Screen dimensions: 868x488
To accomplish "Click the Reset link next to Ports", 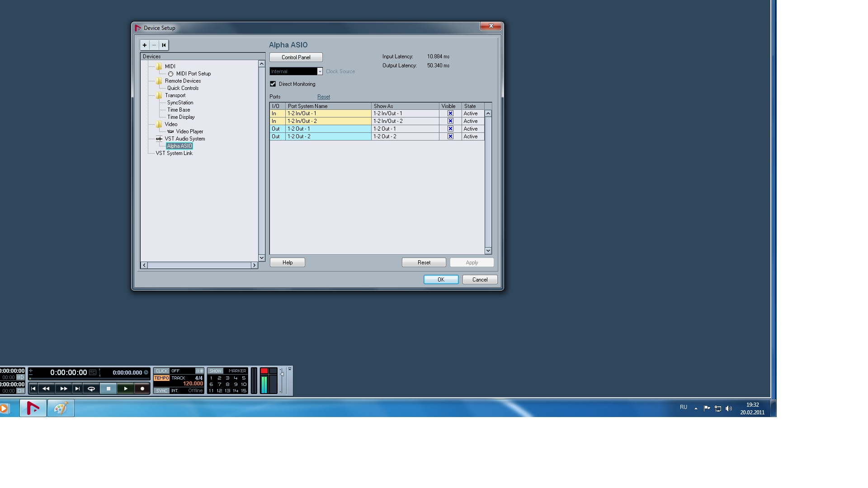I will point(324,97).
